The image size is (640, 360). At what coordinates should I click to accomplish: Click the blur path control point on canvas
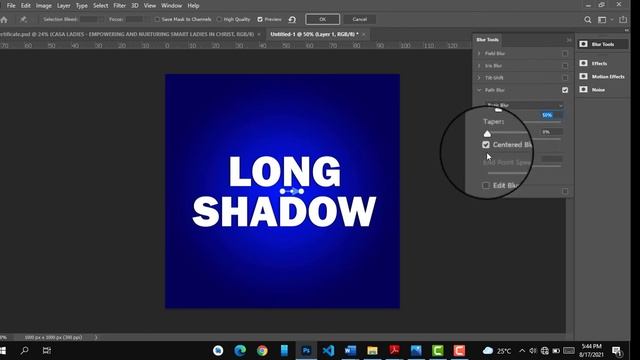click(292, 191)
